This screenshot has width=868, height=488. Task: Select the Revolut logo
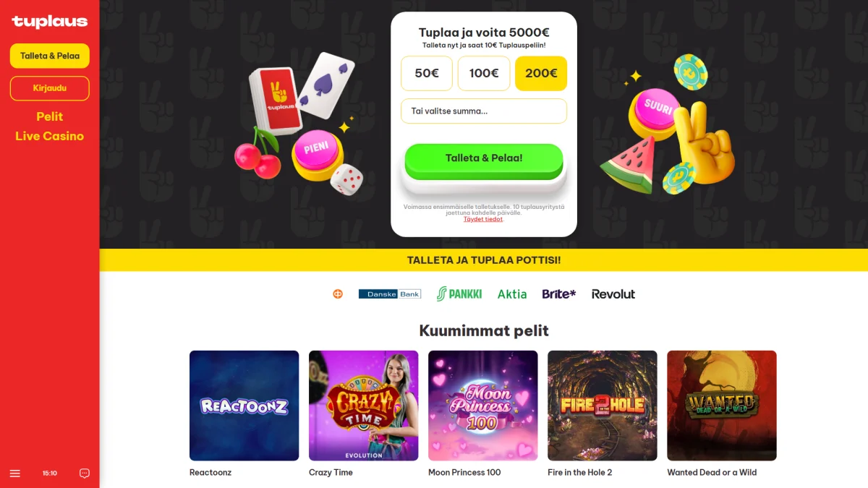click(x=613, y=294)
